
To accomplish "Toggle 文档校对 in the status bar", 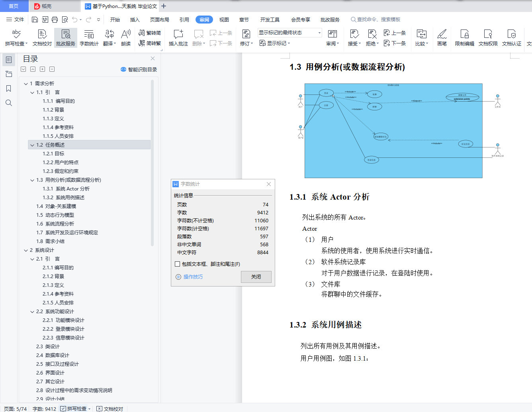I will tap(110, 409).
